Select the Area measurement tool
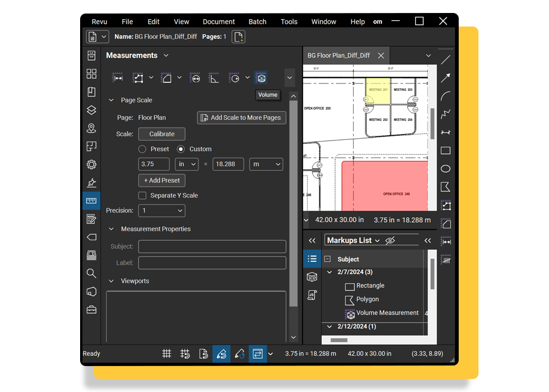549x392 pixels. [x=166, y=78]
